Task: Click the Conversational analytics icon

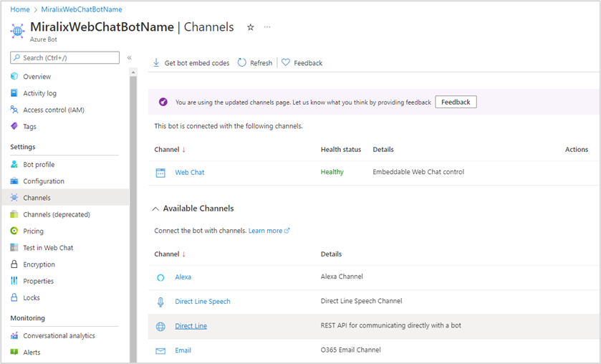Action: [14, 335]
